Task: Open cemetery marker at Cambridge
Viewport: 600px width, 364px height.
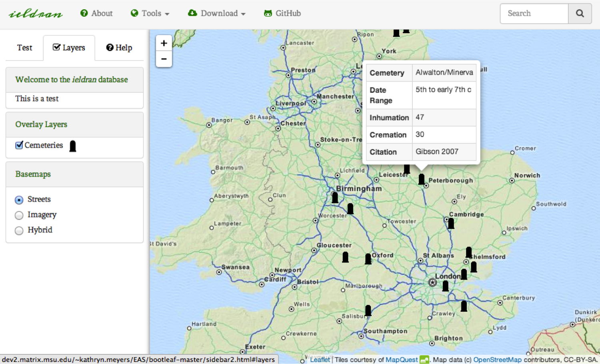Action: coord(451,223)
